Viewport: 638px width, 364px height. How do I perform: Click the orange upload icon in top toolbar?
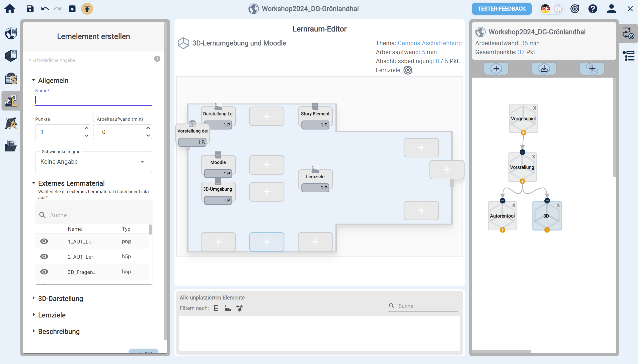[x=87, y=9]
